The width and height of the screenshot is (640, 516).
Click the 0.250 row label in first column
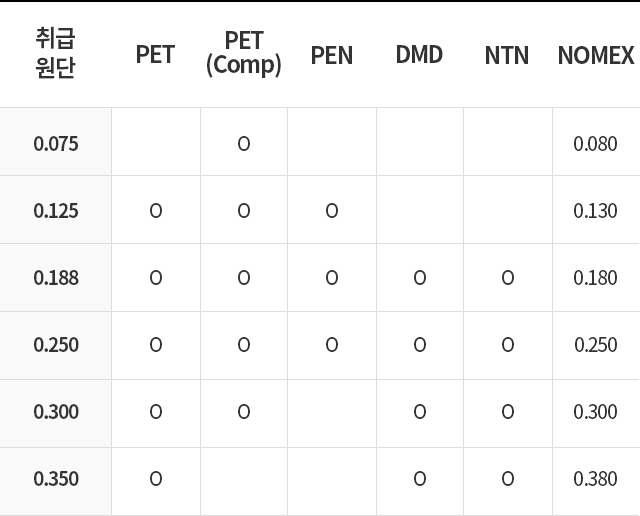pyautogui.click(x=56, y=345)
